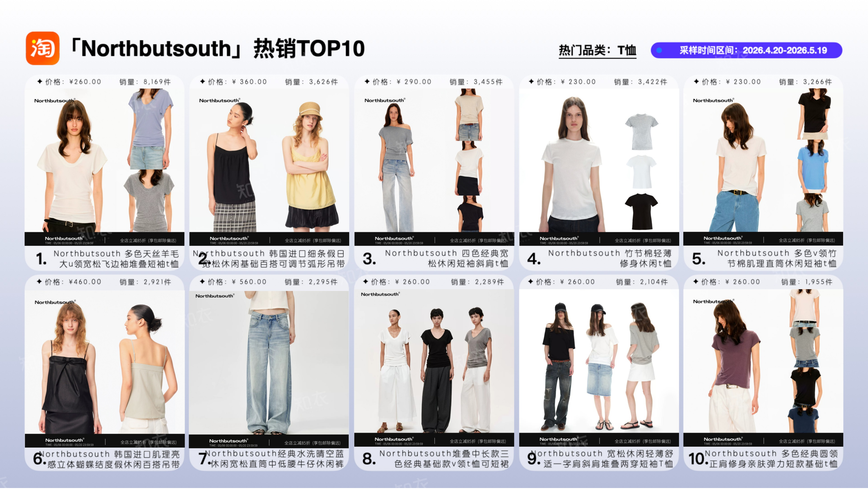Click the blue sampling period badge 2026.4.20-2026.5.19
Screen dimensions: 868x490
[746, 51]
